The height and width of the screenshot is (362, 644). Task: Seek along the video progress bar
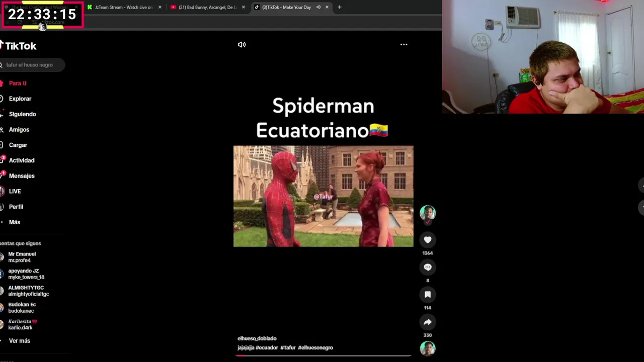323,355
